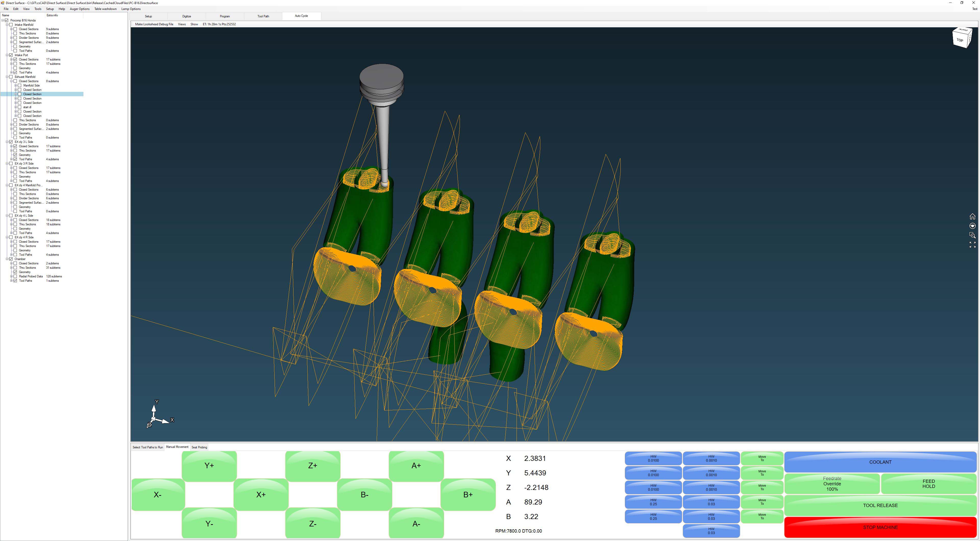Collapse the Intake Port tree node
This screenshot has height=541, width=980.
(x=7, y=55)
